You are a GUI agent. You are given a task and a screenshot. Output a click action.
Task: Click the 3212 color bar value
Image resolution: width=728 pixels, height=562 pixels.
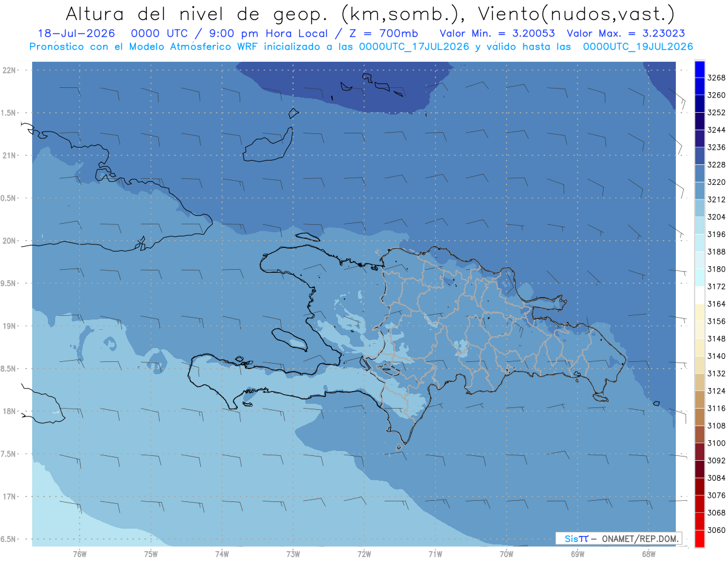[716, 199]
